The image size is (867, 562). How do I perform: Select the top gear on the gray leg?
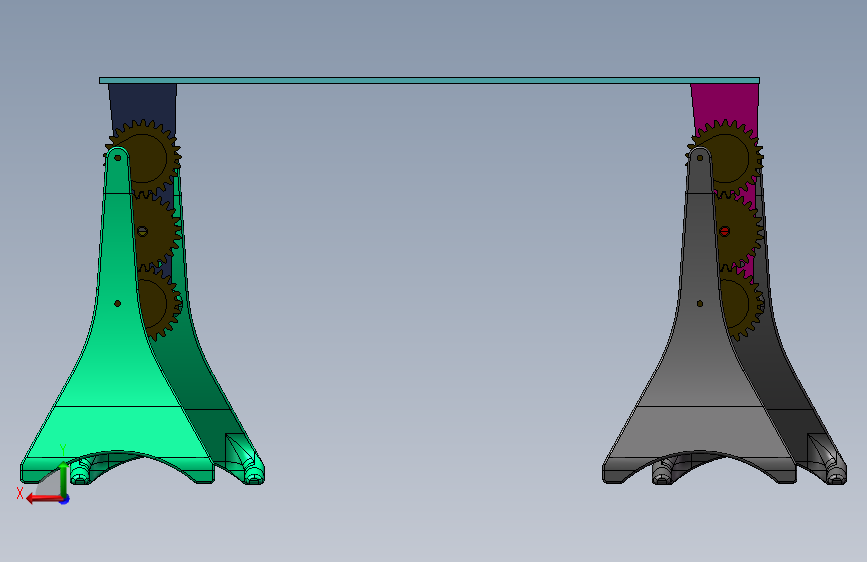732,158
